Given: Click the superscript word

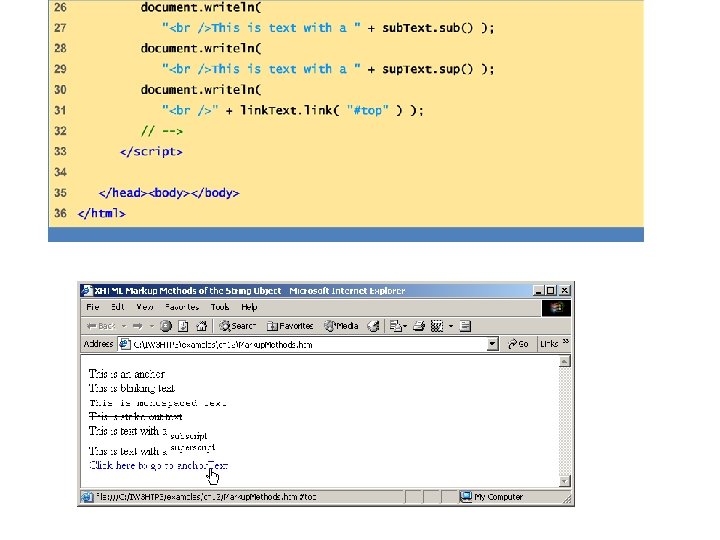Looking at the screenshot, I should click(x=192, y=447).
